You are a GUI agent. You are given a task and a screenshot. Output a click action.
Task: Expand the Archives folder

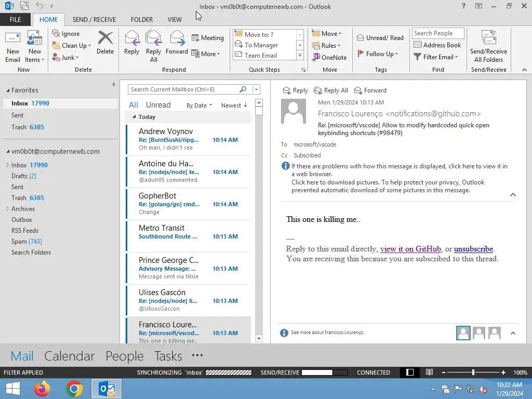pos(7,209)
